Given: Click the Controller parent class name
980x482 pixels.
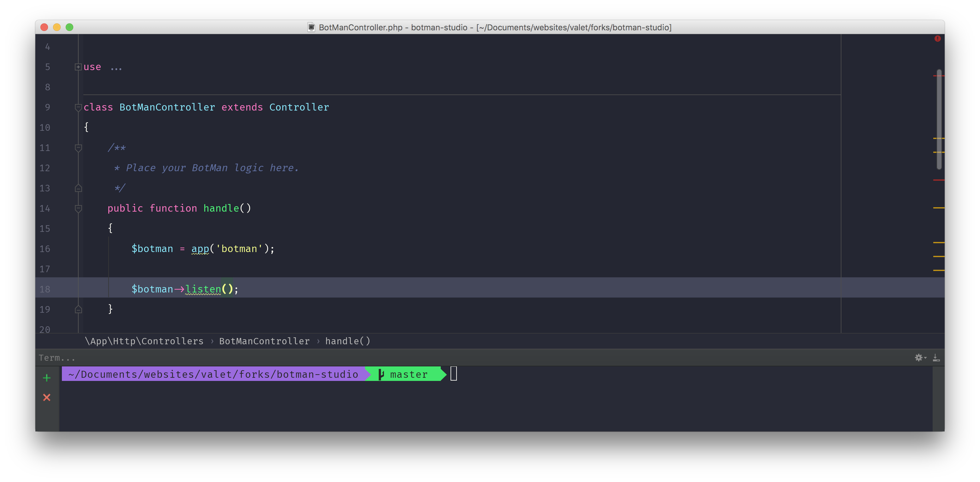Looking at the screenshot, I should click(299, 107).
